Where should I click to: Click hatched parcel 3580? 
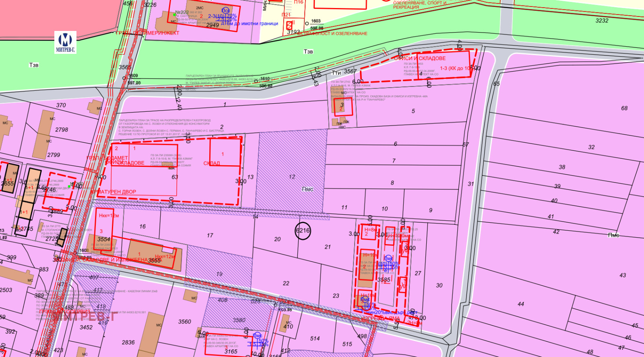click(x=239, y=320)
